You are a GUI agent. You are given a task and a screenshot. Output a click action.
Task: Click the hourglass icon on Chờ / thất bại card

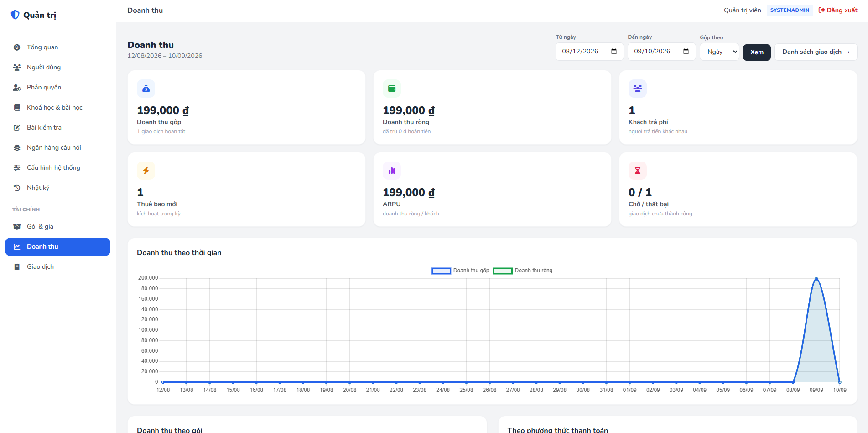pos(638,171)
